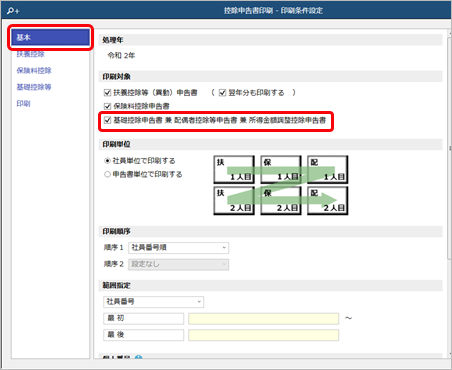Click the 扶 1人目 diagram tile
The height and width of the screenshot is (370, 452).
point(234,170)
